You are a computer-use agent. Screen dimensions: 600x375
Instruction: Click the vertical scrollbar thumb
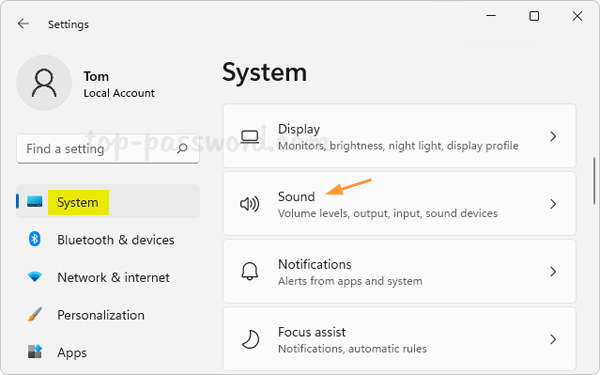coord(594,181)
